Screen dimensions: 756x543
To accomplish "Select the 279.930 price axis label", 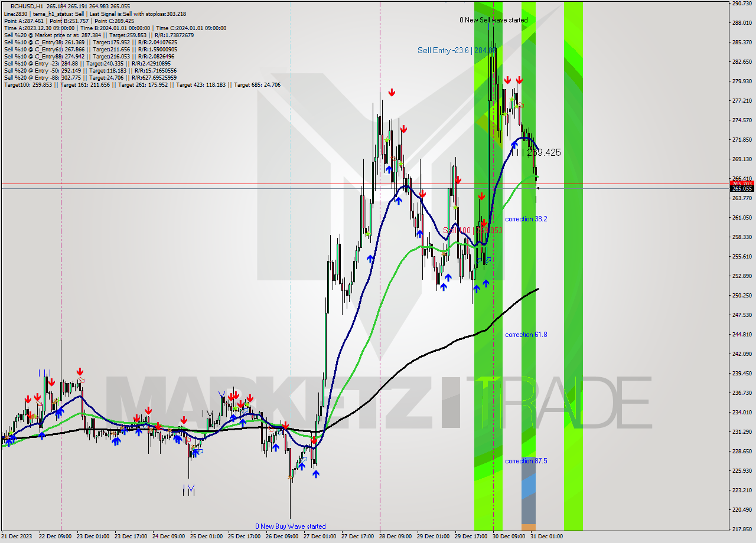I will (x=742, y=81).
